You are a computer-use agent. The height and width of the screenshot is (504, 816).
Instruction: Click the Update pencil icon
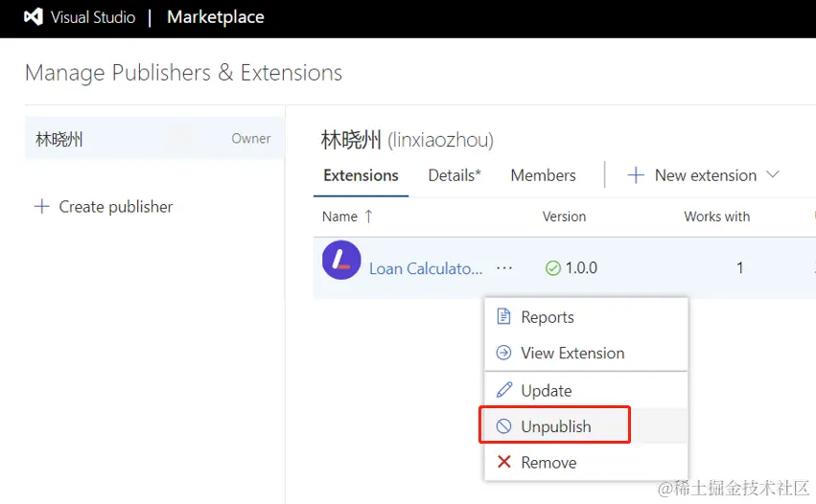pyautogui.click(x=503, y=390)
